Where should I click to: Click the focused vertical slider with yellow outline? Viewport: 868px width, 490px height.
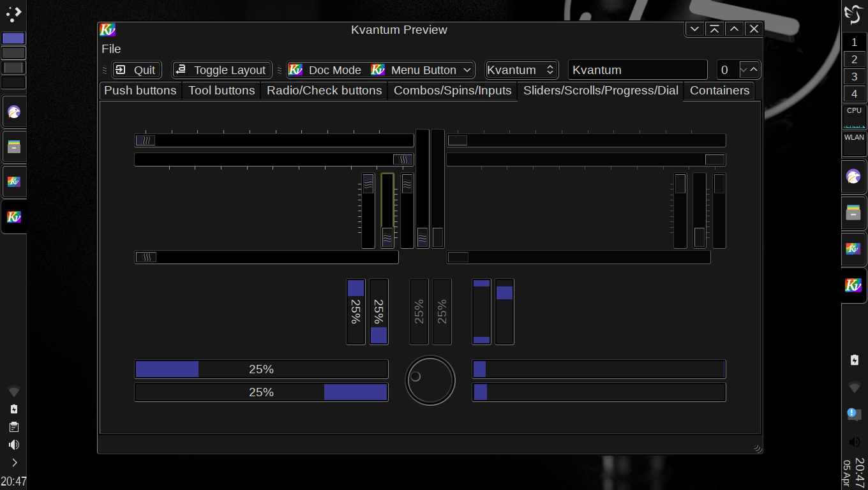[x=387, y=211]
